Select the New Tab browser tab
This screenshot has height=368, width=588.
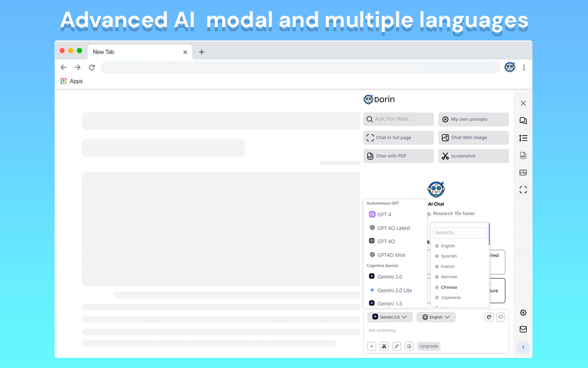[140, 52]
